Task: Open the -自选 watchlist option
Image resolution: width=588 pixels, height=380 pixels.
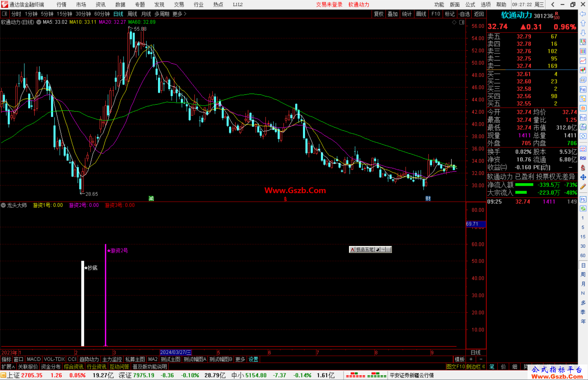Action: pyautogui.click(x=464, y=14)
